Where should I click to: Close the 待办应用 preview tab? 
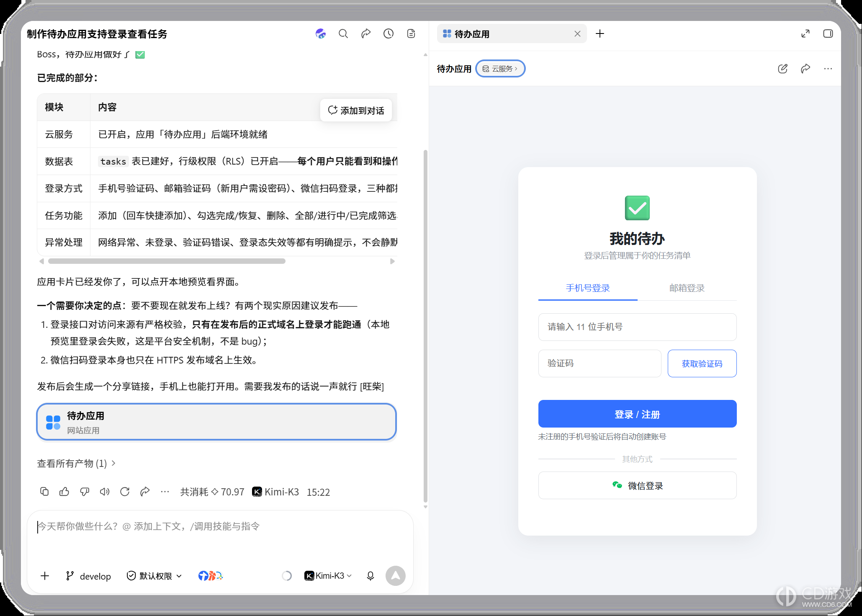click(x=577, y=34)
